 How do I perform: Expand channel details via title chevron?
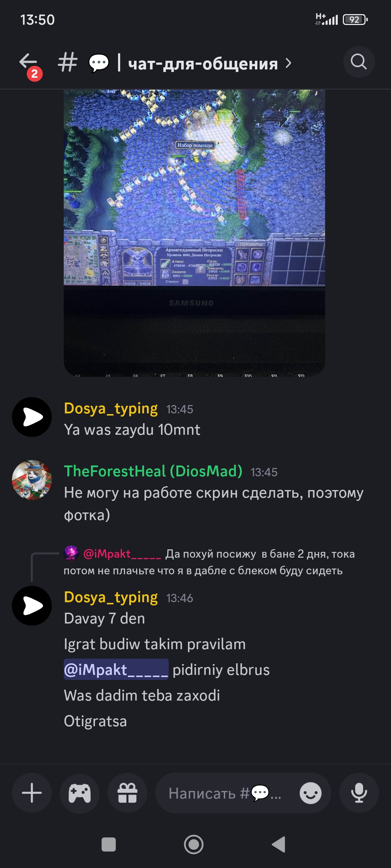click(289, 63)
